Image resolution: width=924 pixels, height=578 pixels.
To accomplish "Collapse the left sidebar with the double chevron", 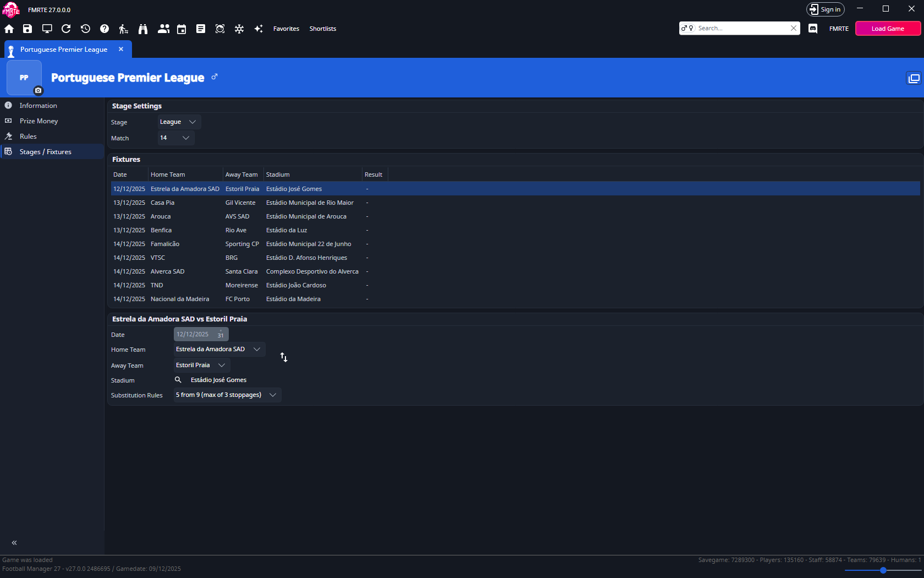I will [x=14, y=543].
